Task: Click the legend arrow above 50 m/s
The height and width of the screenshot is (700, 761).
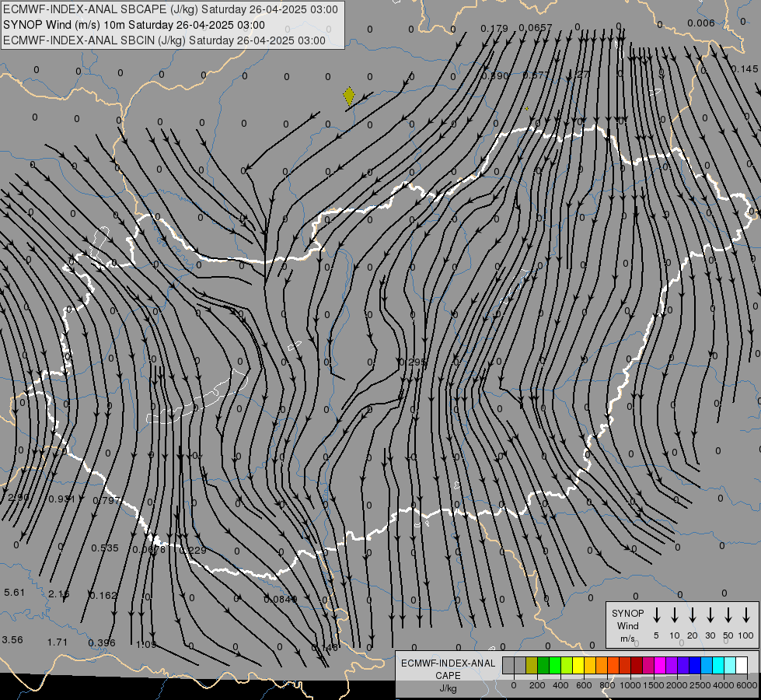Action: point(728,615)
